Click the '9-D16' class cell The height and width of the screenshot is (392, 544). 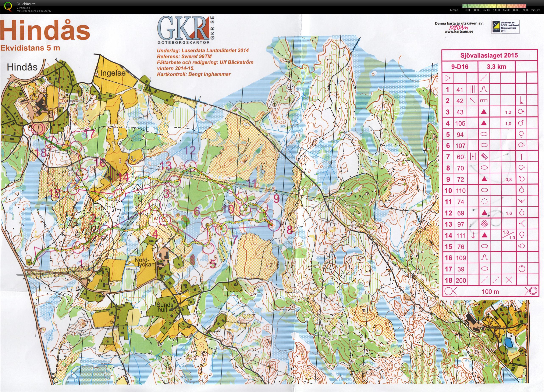click(x=460, y=67)
